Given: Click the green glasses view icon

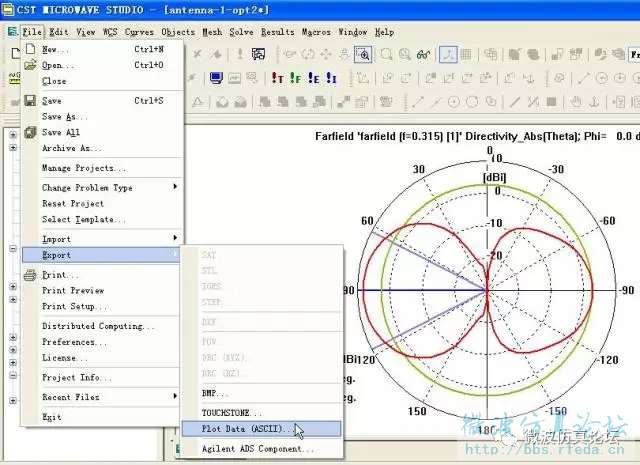Looking at the screenshot, I should pyautogui.click(x=423, y=54).
